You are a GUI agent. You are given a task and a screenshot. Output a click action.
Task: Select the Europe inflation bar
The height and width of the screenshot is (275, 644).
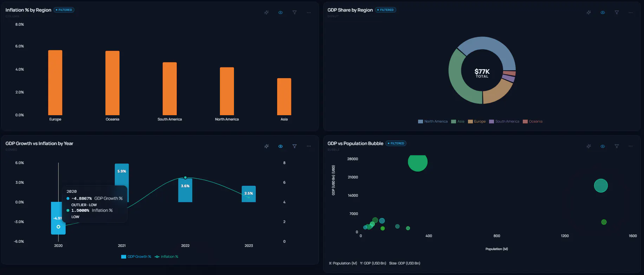click(55, 83)
